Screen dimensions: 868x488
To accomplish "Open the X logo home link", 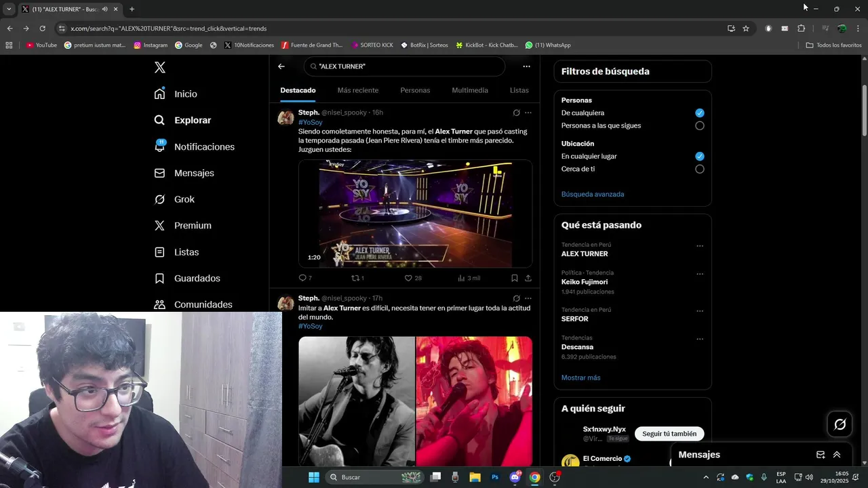I will [x=160, y=67].
